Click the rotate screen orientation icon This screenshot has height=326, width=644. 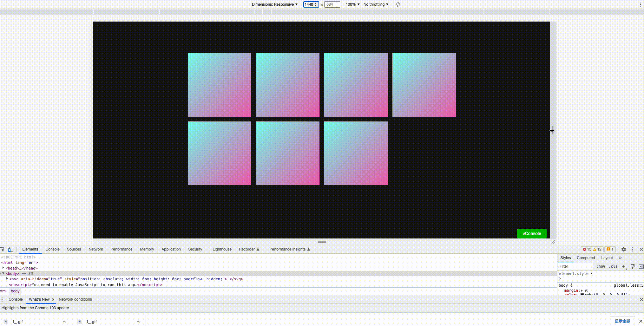click(398, 4)
